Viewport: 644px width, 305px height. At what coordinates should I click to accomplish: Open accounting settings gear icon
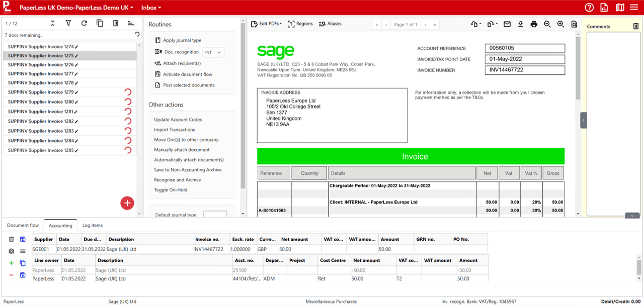point(12,251)
